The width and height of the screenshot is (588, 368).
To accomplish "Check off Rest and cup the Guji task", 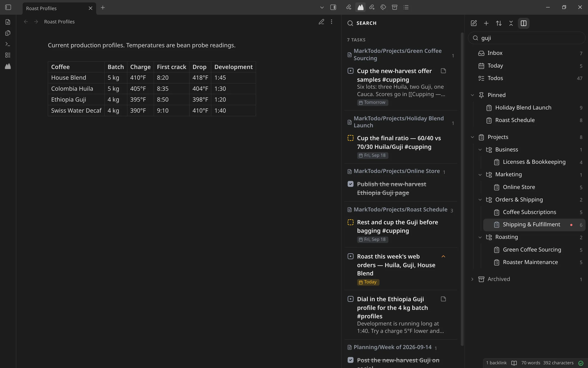I will pos(351,222).
